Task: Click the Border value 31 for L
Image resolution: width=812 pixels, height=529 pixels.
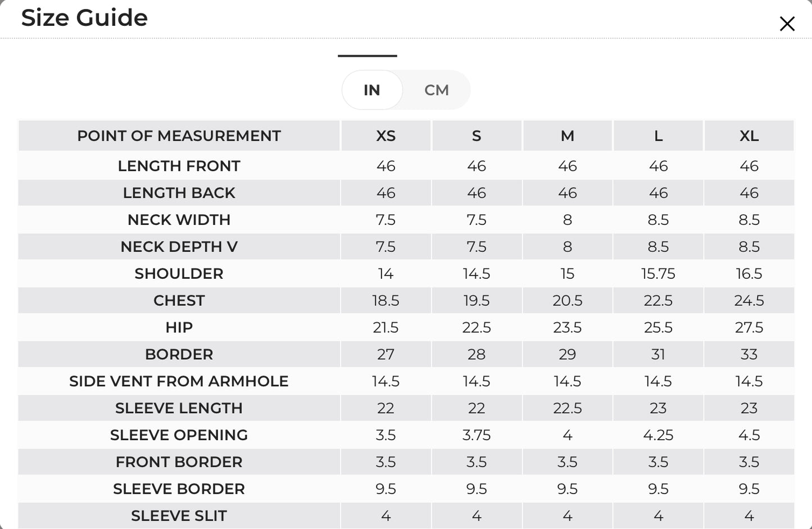Action: pos(658,355)
